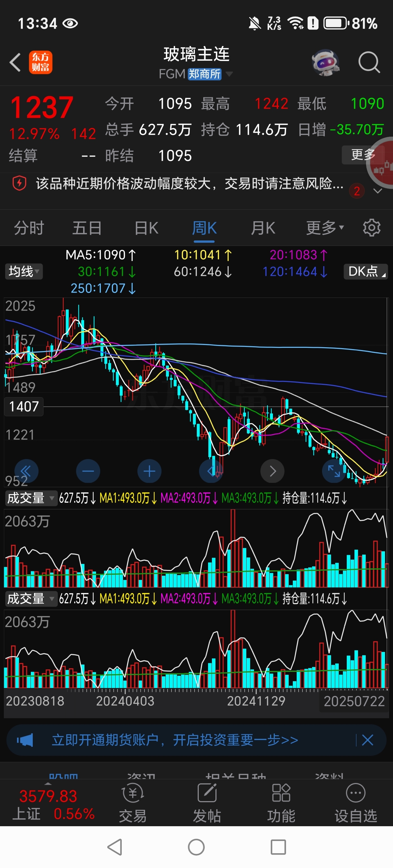393x868 pixels.
Task: Open chart settings gear icon
Action: 371,228
